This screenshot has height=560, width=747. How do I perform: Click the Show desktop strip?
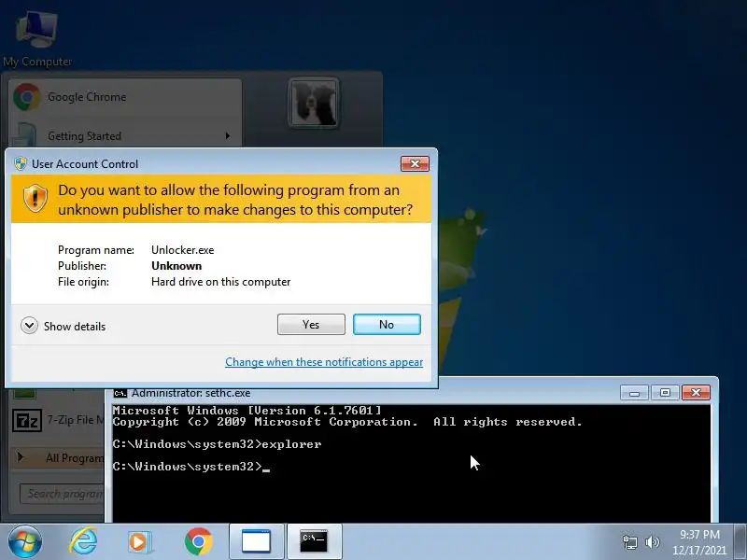coord(740,541)
